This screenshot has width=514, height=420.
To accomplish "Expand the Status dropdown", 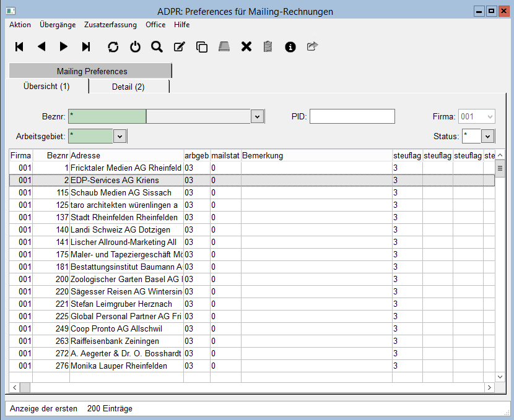I will point(487,136).
